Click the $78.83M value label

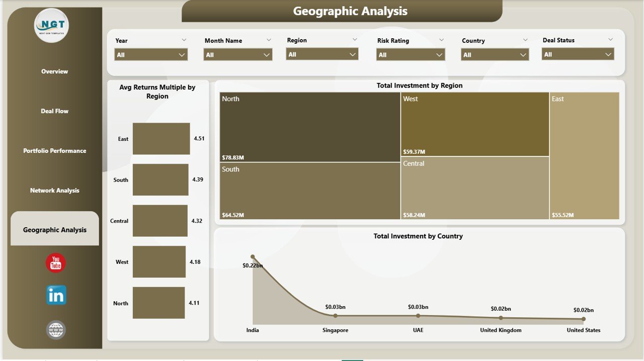(x=232, y=157)
